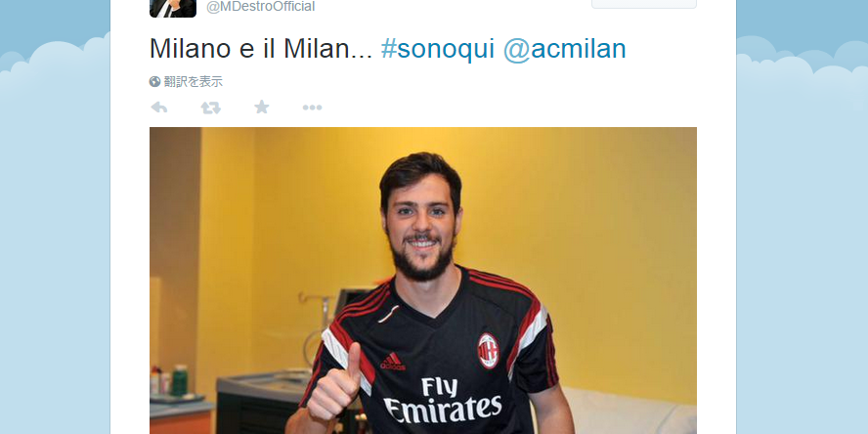This screenshot has height=434, width=868.
Task: Open the @MDestroOfficial profile handle
Action: coord(261,7)
